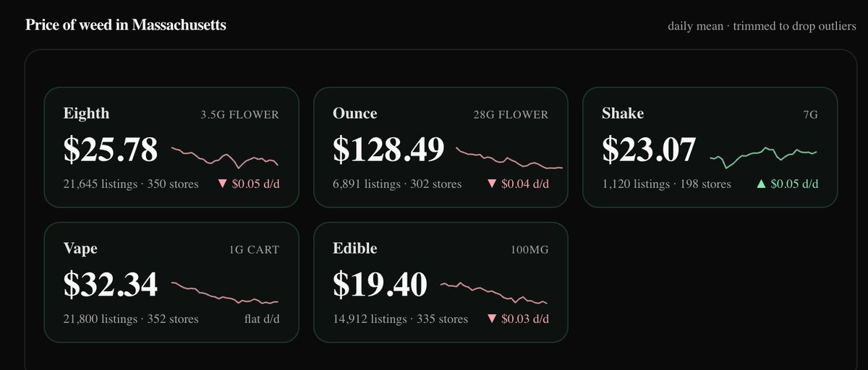Screen dimensions: 868x370
Task: Click the $19.40 Edible price
Action: pos(380,285)
